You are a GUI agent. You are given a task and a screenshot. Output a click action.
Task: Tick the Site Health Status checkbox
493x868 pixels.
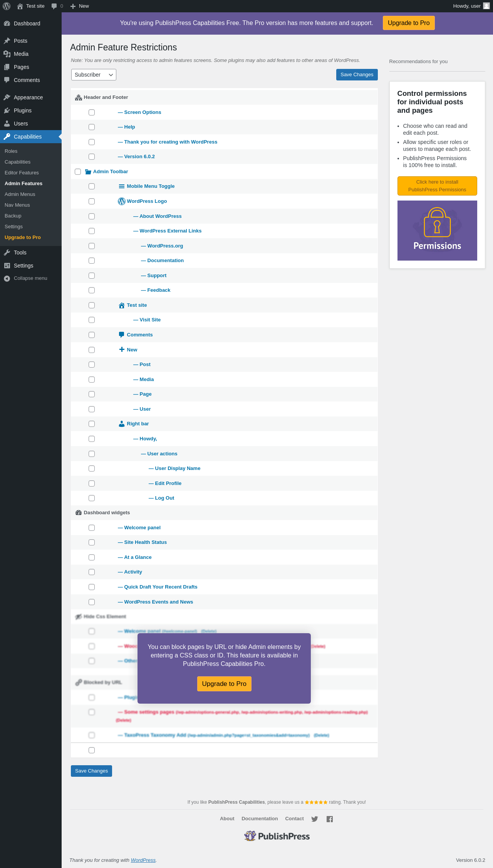click(x=92, y=542)
